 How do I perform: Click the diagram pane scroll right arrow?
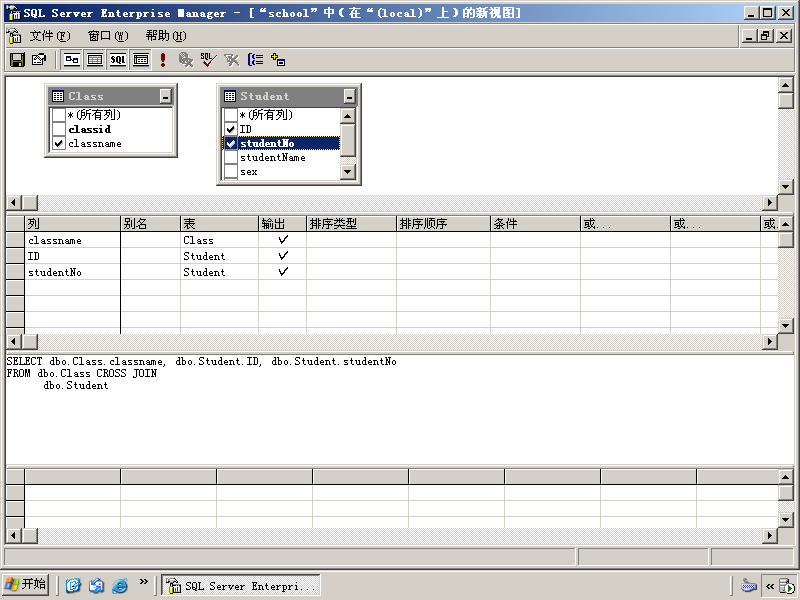coord(769,203)
